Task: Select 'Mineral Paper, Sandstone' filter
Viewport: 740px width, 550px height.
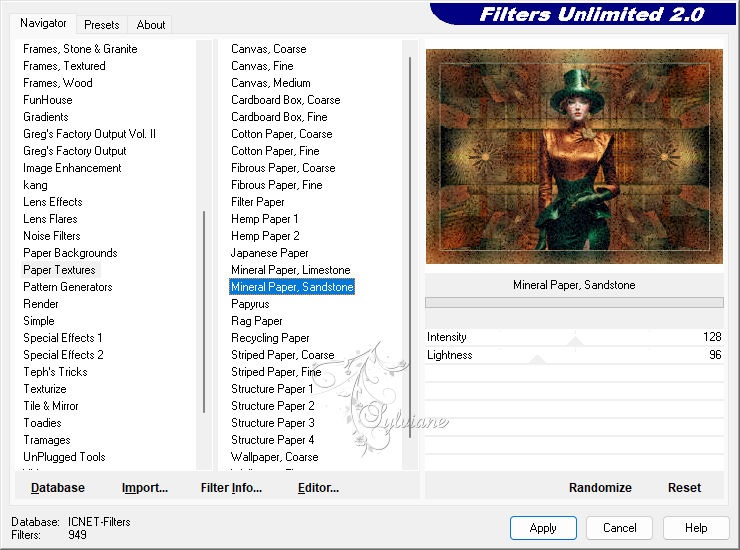Action: point(292,287)
